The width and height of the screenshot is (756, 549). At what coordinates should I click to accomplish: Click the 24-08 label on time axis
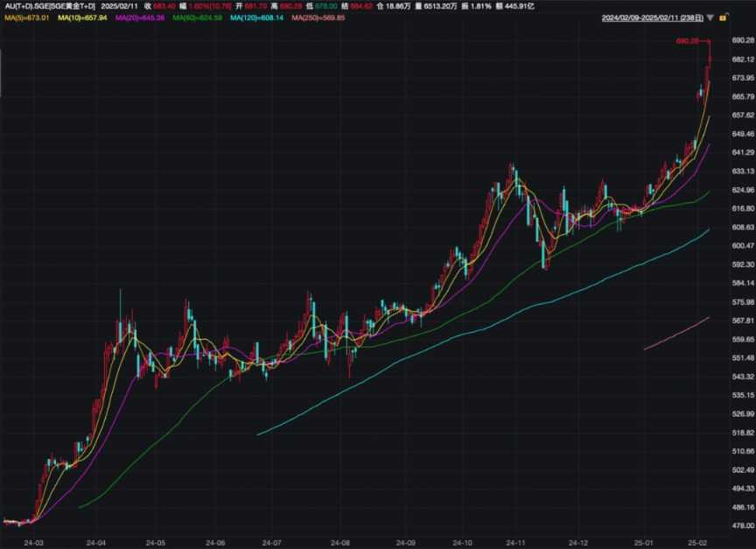click(x=340, y=542)
